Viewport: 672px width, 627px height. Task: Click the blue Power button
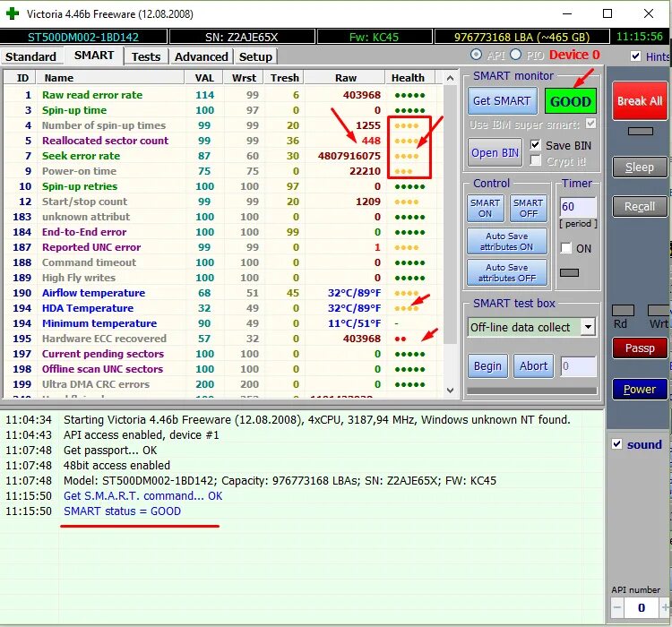pyautogui.click(x=640, y=389)
